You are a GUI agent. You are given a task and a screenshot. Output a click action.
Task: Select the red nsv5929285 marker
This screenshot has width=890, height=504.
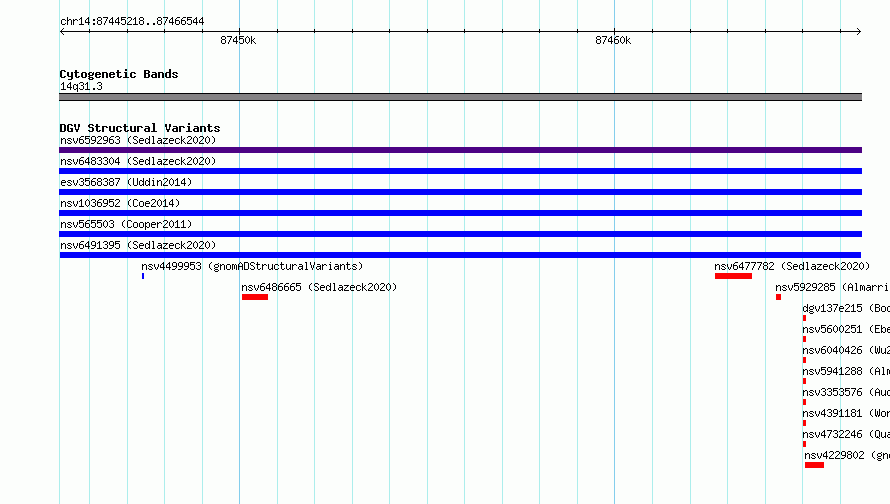coord(778,297)
